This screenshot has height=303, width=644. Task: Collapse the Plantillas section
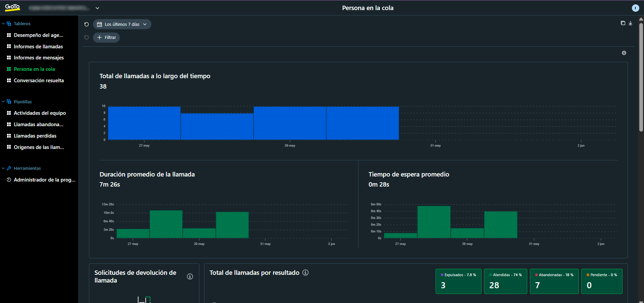(x=3, y=102)
